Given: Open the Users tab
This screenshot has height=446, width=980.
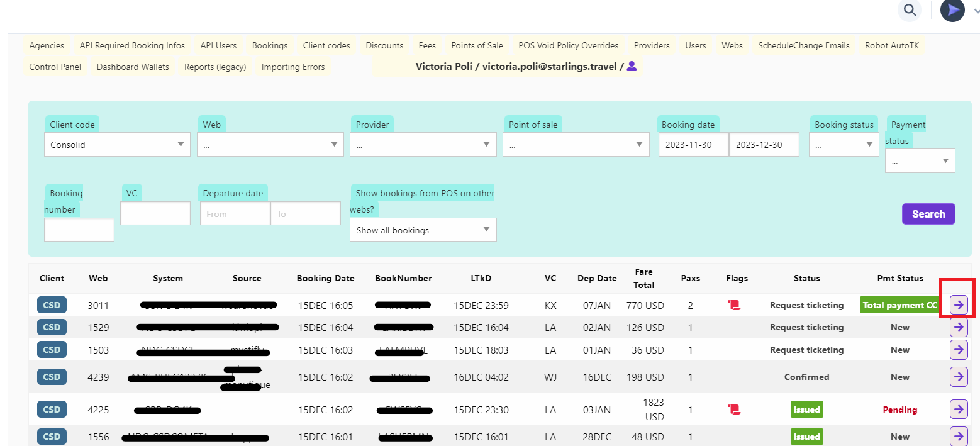Looking at the screenshot, I should pos(696,45).
